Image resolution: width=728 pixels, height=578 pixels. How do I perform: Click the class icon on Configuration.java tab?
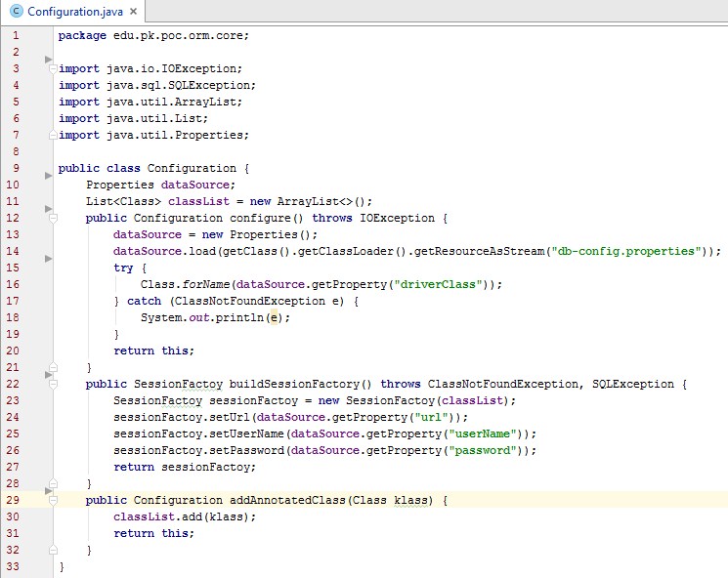(x=17, y=11)
